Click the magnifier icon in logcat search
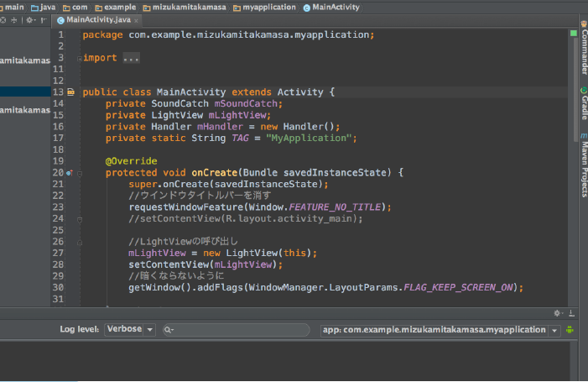The height and width of the screenshot is (382, 588). (x=169, y=330)
